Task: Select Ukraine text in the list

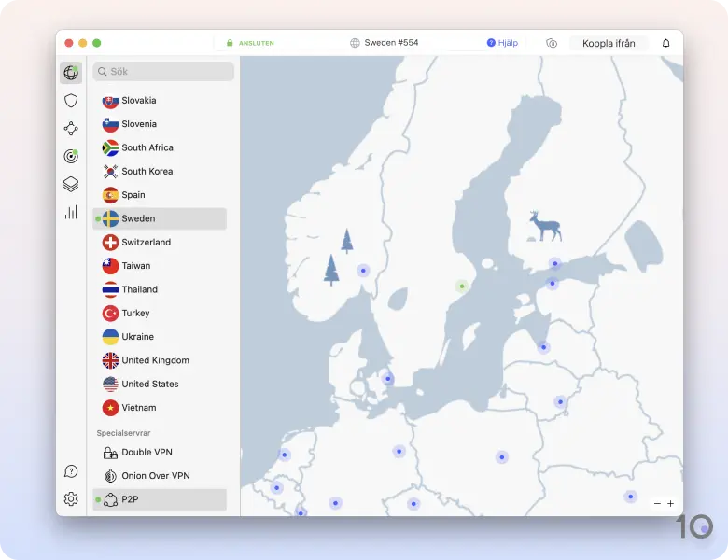Action: (x=137, y=337)
